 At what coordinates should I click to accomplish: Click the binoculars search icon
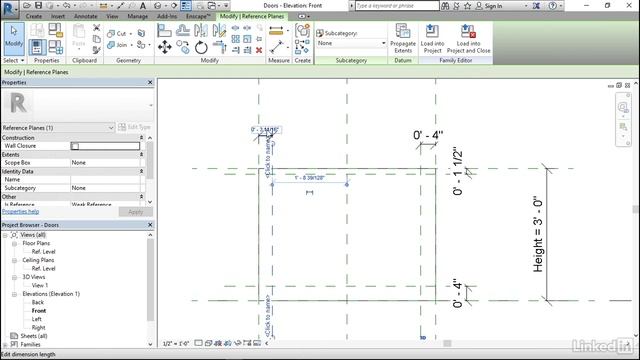445,6
